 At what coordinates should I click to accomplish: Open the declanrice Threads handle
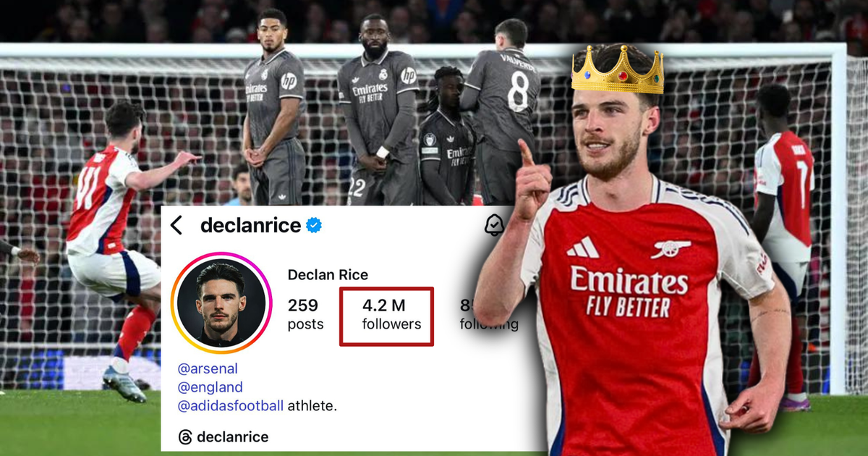[232, 437]
